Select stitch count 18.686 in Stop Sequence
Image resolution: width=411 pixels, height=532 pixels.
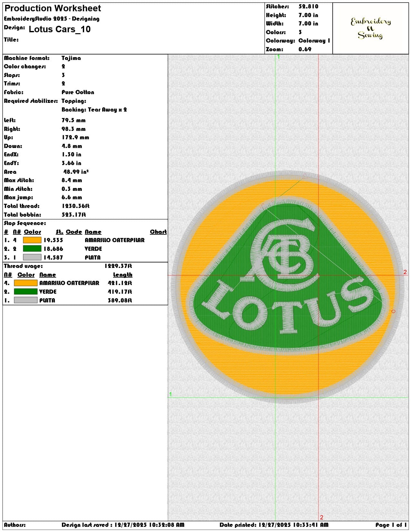coord(53,249)
